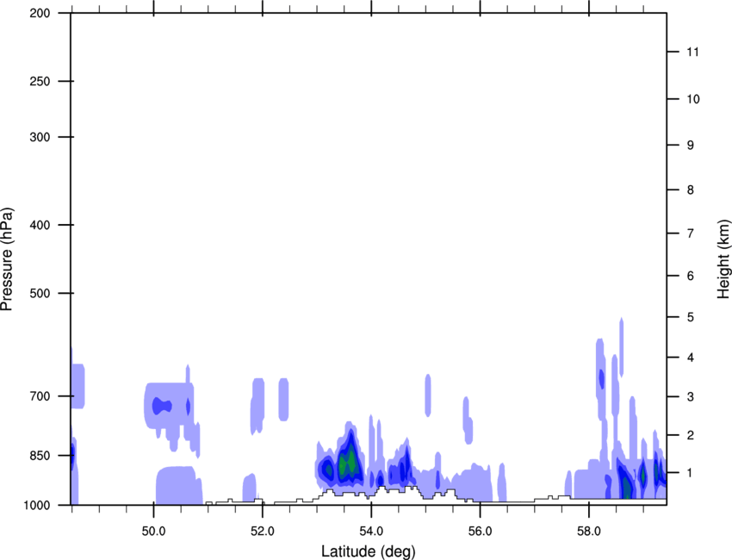Pick the 11 km height label
This screenshot has height=560, width=732.
coord(693,52)
